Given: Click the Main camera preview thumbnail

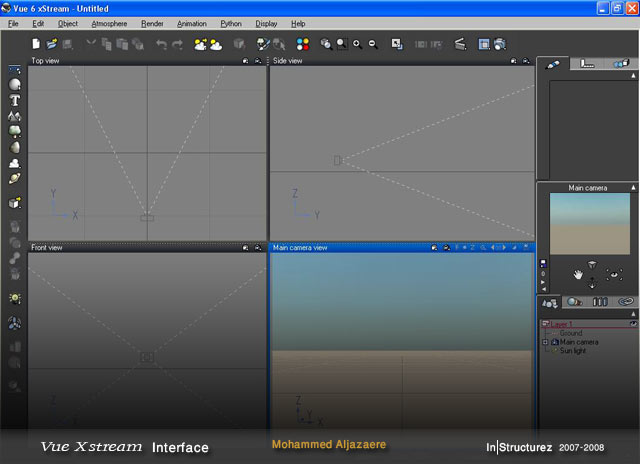Looking at the screenshot, I should pyautogui.click(x=590, y=224).
